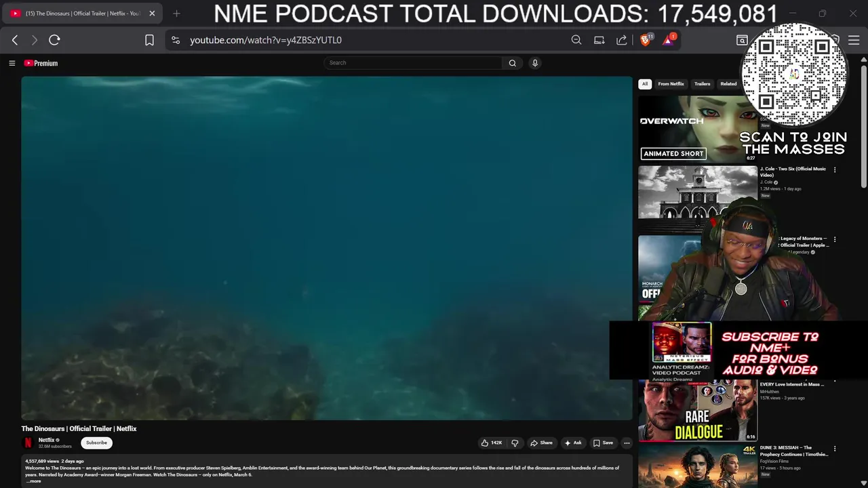The width and height of the screenshot is (868, 488).
Task: Click the Share button under video
Action: (541, 443)
